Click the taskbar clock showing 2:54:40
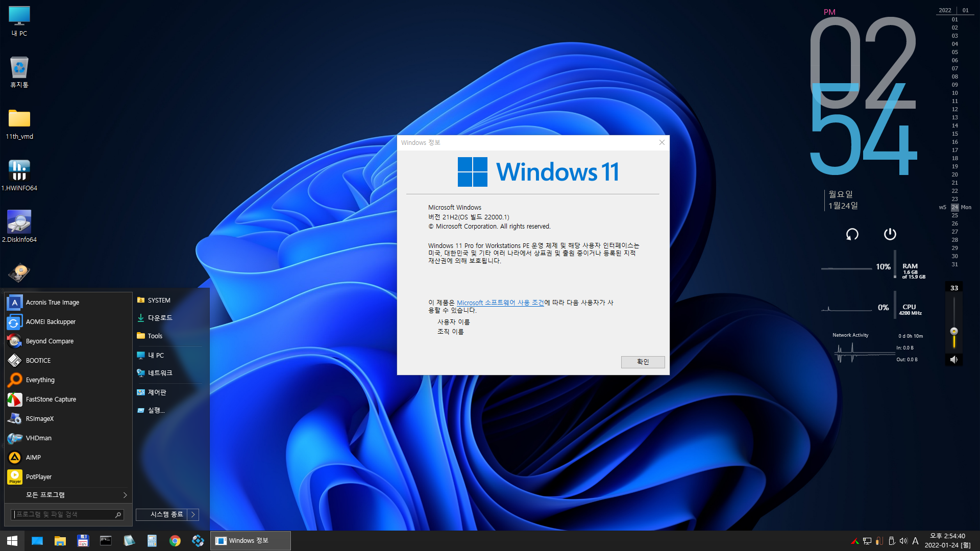This screenshot has height=551, width=980. (947, 541)
